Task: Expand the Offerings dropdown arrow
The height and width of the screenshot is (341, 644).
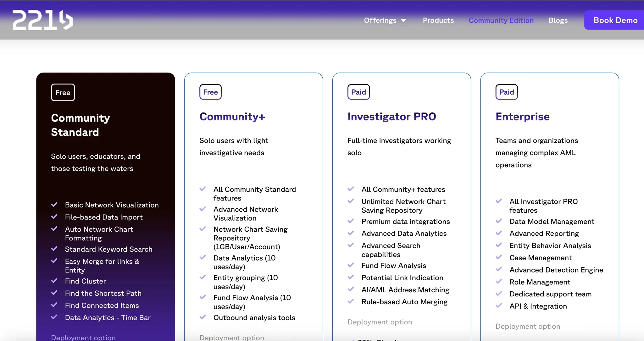Action: coord(403,20)
